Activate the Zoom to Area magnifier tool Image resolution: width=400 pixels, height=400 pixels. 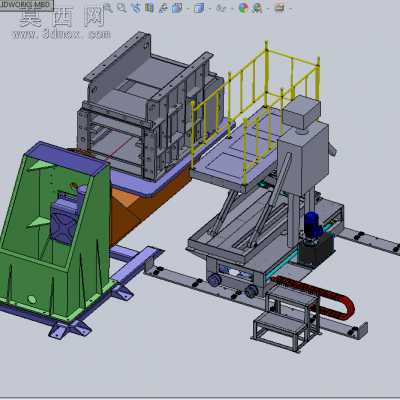pyautogui.click(x=122, y=7)
